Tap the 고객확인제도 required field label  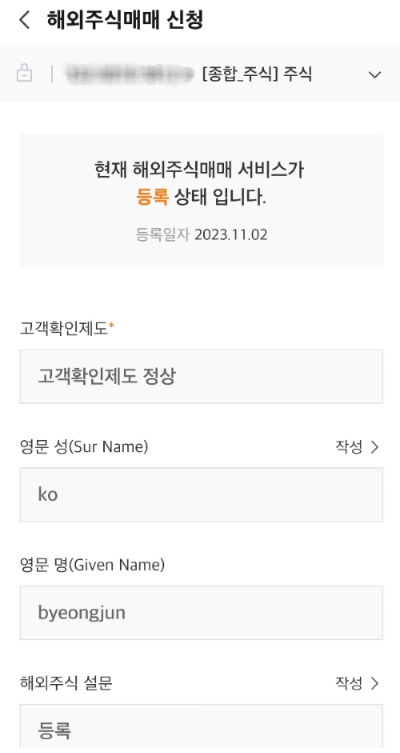pos(68,329)
